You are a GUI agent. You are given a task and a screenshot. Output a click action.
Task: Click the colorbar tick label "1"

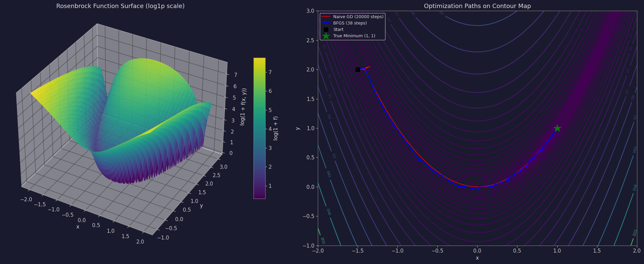(270, 186)
